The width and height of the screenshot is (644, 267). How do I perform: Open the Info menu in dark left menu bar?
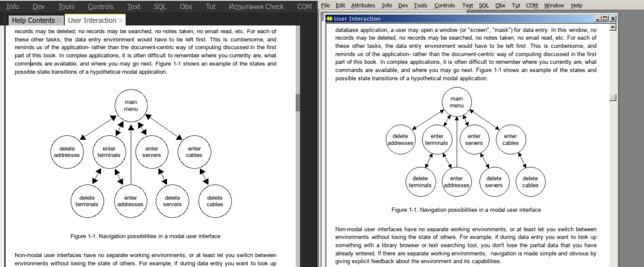coord(13,7)
